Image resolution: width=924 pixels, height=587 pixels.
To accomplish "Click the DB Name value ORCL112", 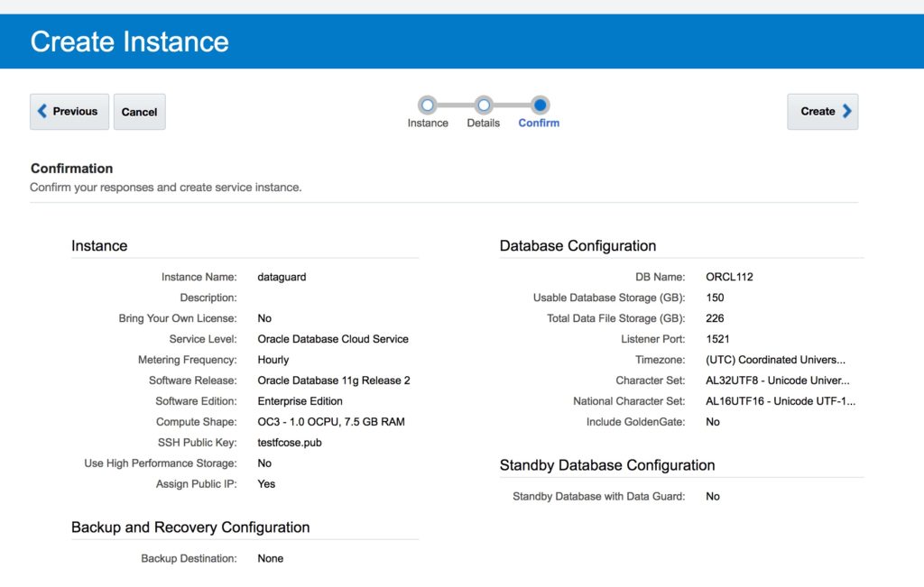I will (729, 277).
